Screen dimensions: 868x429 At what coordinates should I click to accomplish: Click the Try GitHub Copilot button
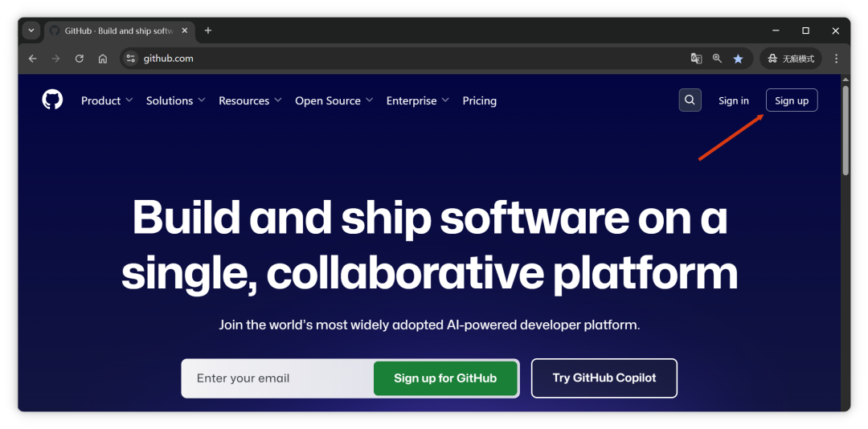coord(604,378)
